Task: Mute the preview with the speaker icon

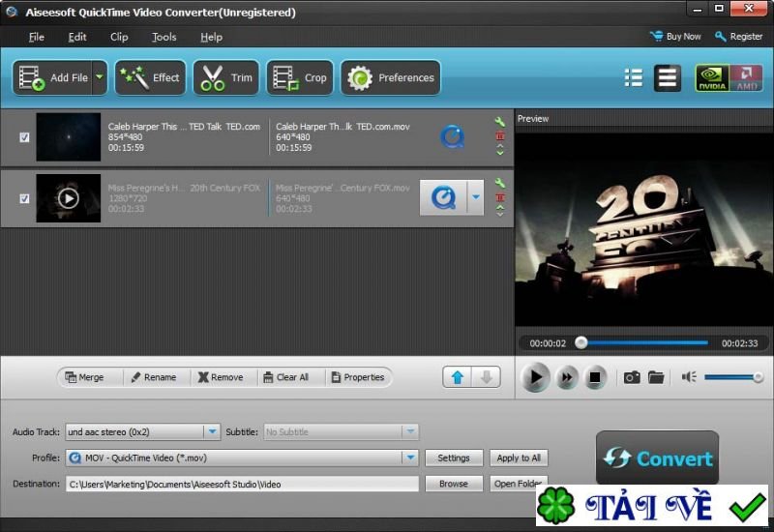Action: pos(689,377)
